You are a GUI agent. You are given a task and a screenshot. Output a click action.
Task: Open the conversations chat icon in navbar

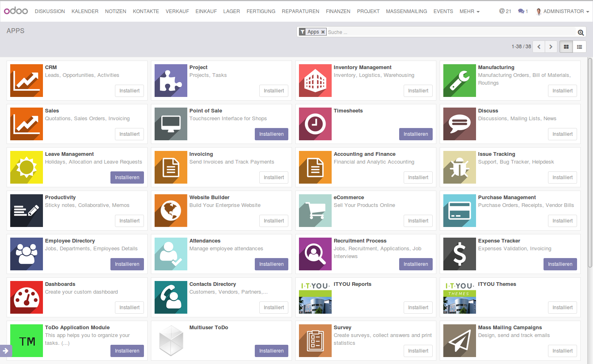click(523, 11)
